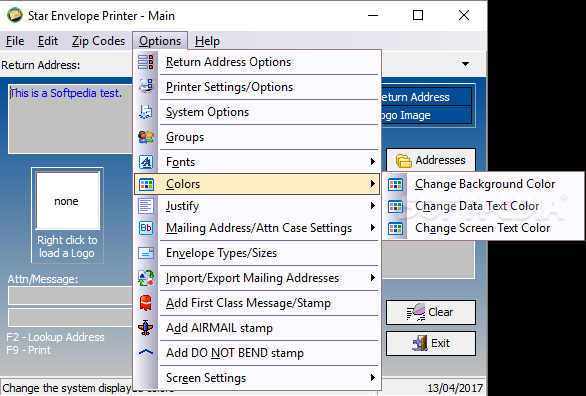Image resolution: width=586 pixels, height=396 pixels.
Task: Select Change Data Text Color
Action: (x=483, y=206)
